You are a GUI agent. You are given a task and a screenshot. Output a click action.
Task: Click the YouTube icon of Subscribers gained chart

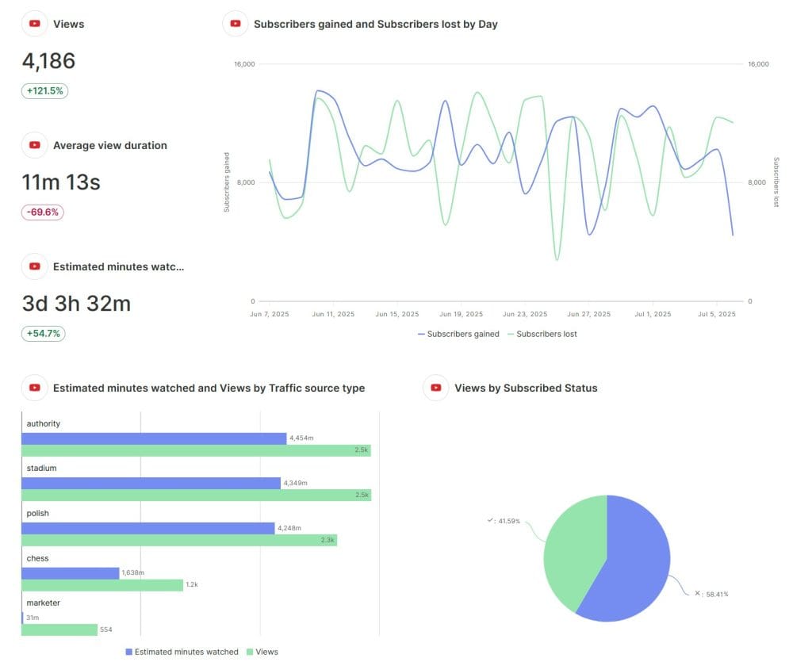(x=235, y=24)
